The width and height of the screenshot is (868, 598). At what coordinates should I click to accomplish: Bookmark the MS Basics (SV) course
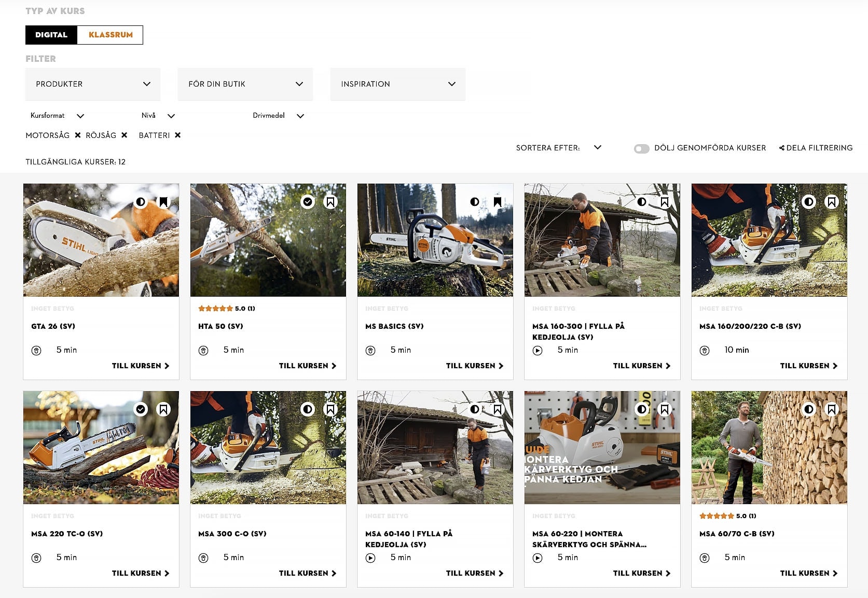coord(498,202)
